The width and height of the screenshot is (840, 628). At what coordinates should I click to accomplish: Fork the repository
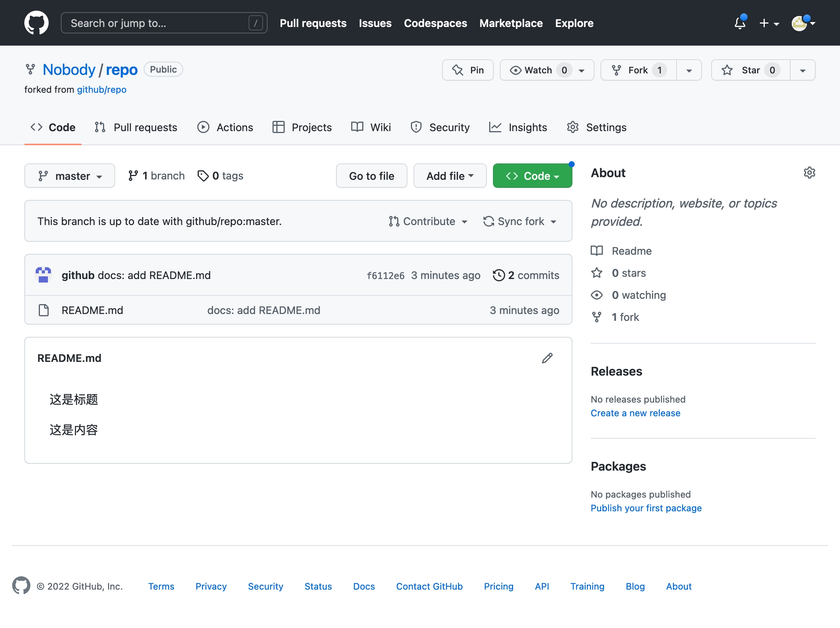[639, 70]
